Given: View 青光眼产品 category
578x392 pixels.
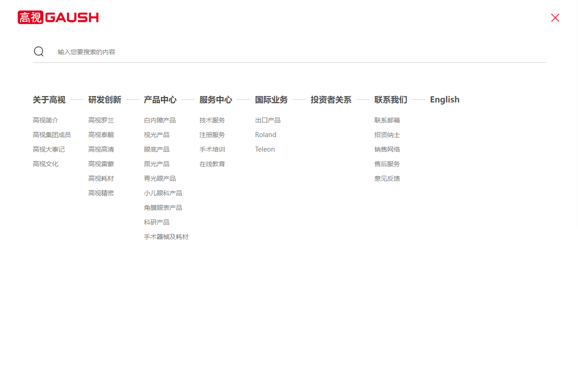Looking at the screenshot, I should point(160,178).
